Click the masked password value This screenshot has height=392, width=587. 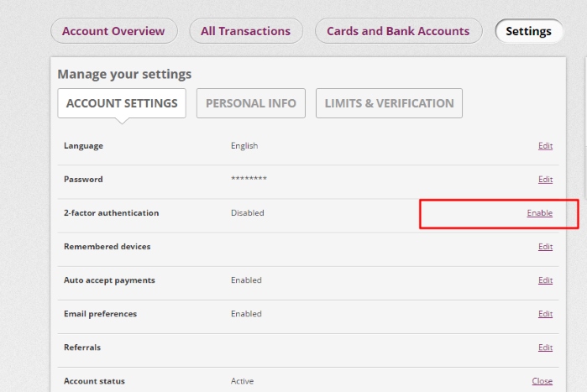249,180
